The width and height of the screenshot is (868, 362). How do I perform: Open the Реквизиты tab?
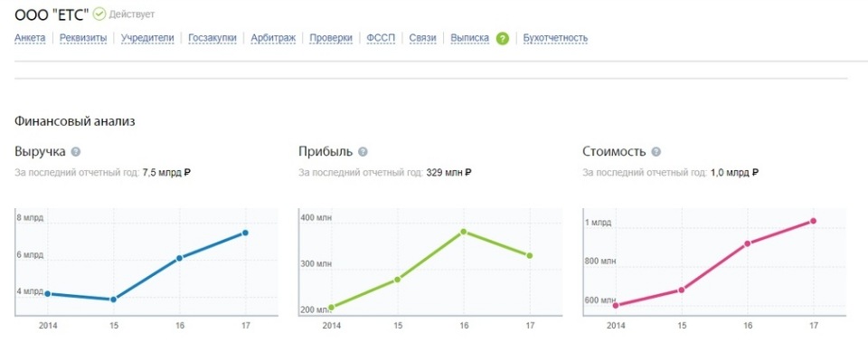click(83, 38)
